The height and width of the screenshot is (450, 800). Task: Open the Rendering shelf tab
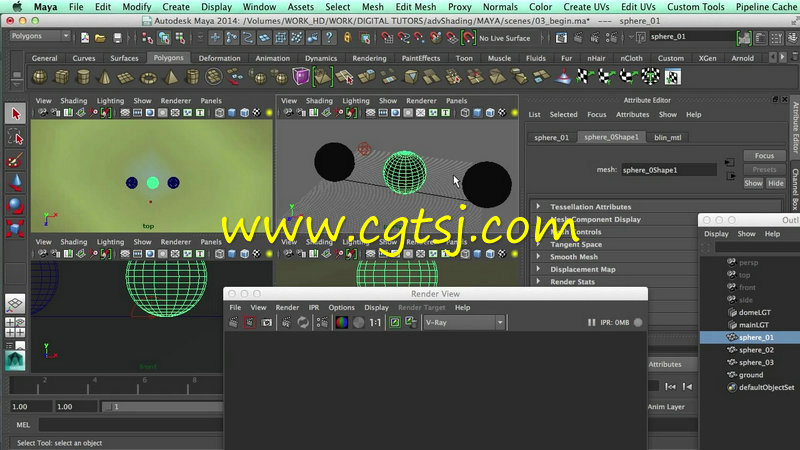369,58
